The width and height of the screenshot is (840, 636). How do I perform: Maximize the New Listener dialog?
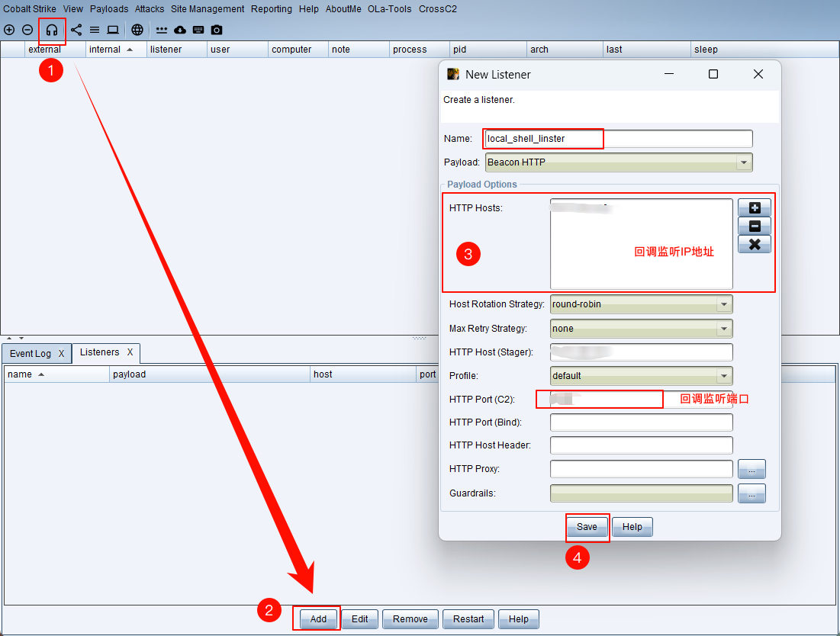pos(713,74)
